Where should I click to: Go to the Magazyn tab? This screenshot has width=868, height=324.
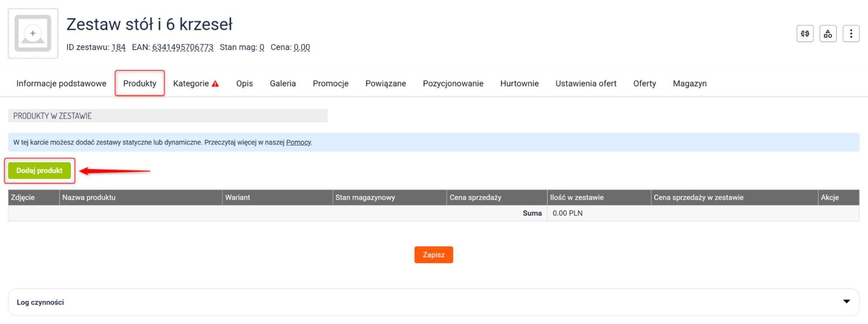[690, 83]
